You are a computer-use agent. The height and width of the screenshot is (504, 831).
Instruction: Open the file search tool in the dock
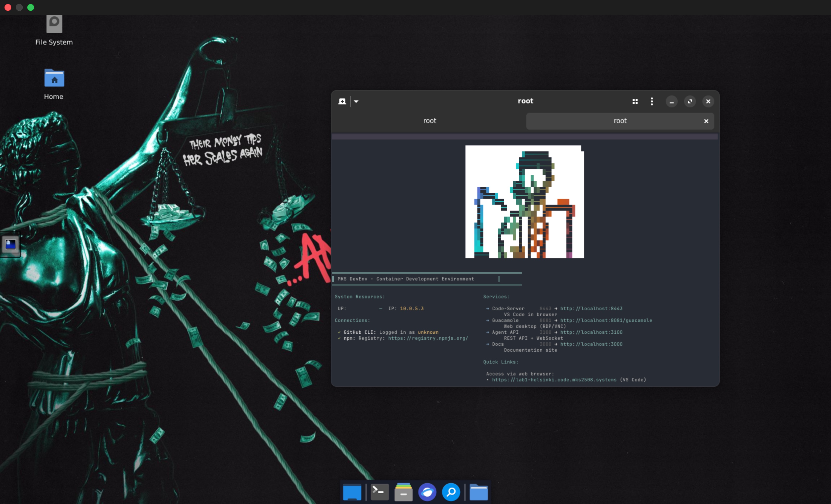(x=451, y=492)
